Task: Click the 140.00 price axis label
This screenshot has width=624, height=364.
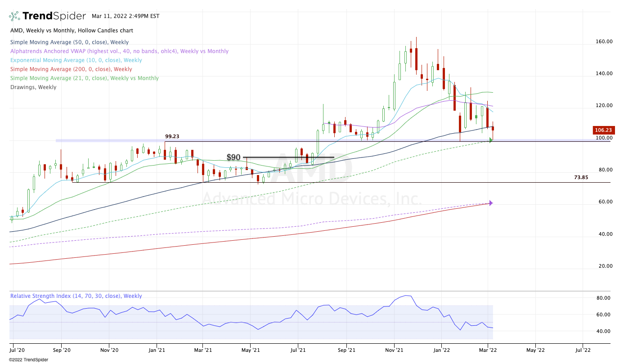Action: tap(604, 73)
